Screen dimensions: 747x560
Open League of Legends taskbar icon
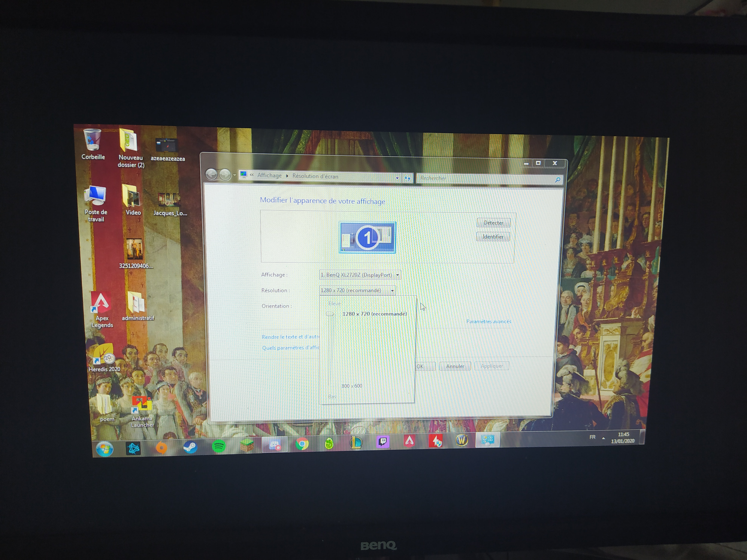[x=356, y=442]
